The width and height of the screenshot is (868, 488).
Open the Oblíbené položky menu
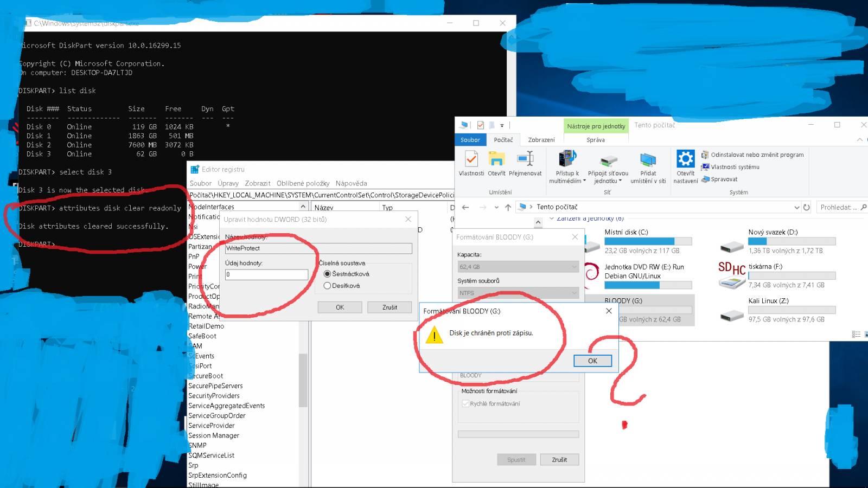(x=303, y=183)
